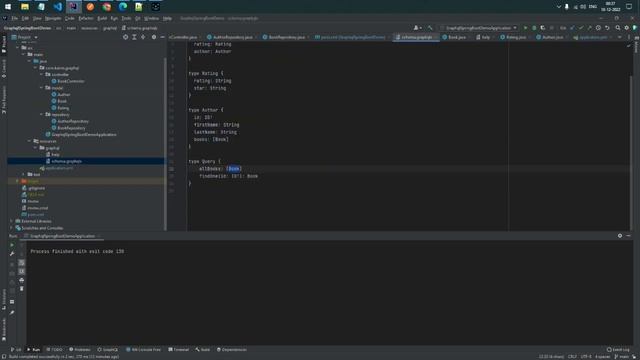640x360 pixels.
Task: Click pin tab icon in Run panel
Action: (x=12, y=312)
